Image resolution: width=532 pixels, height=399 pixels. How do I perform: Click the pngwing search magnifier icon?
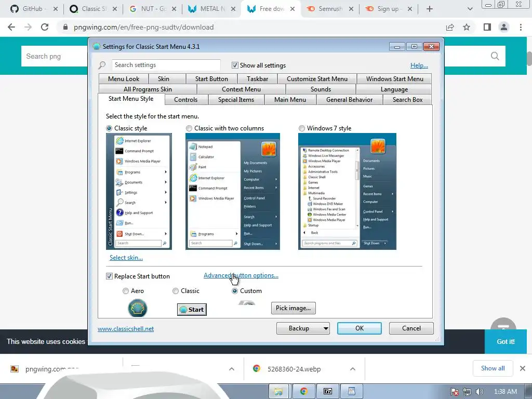click(495, 56)
